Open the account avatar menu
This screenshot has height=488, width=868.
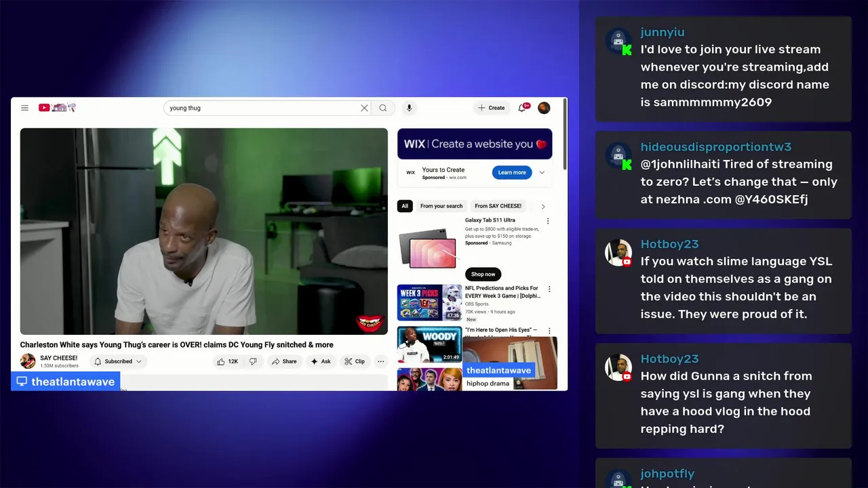(544, 108)
